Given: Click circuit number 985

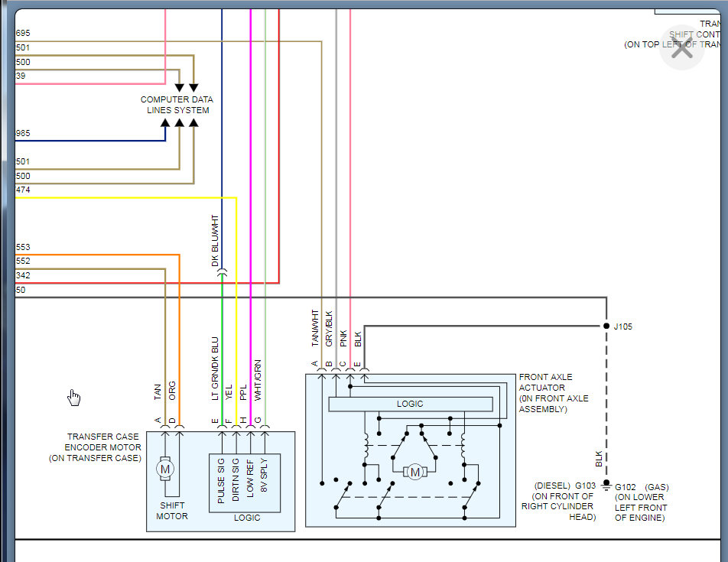Looking at the screenshot, I should 23,133.
